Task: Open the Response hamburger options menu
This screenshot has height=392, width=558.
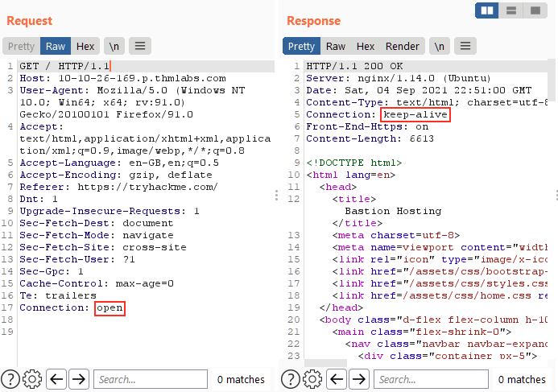Action: (x=465, y=46)
